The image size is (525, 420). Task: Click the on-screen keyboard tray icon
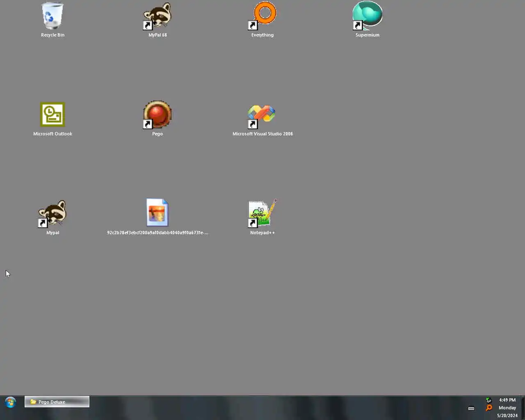tap(471, 408)
